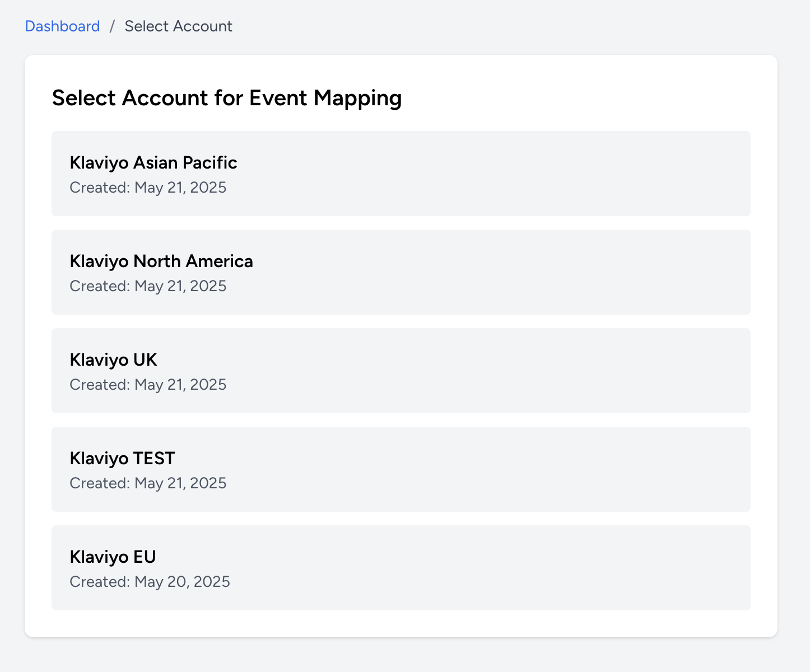Click empty right side of Klaviyo EU card

[x=616, y=568]
